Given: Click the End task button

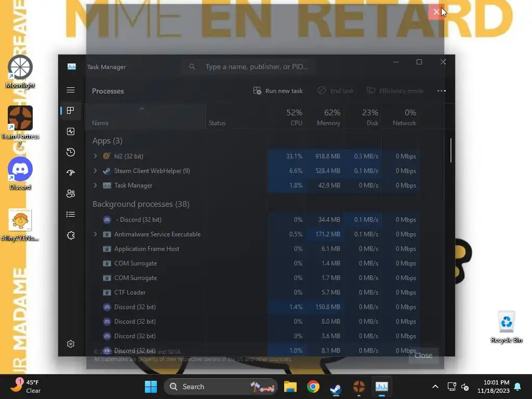Looking at the screenshot, I should tap(336, 90).
